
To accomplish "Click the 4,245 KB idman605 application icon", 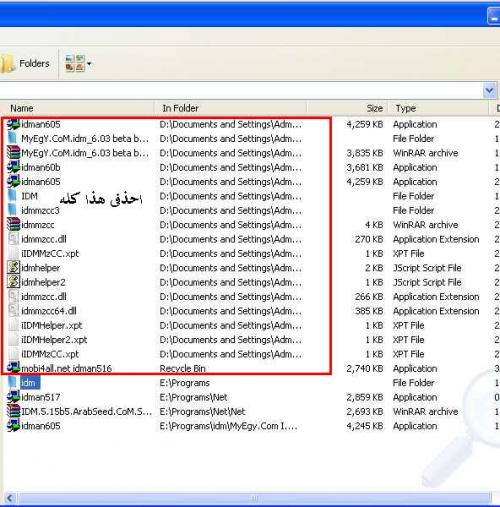I will point(14,426).
